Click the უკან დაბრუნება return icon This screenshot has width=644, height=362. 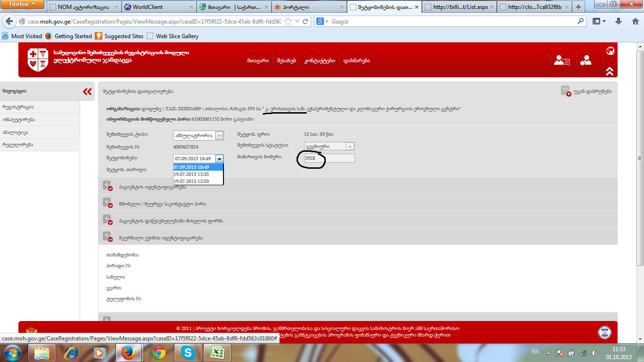[566, 91]
